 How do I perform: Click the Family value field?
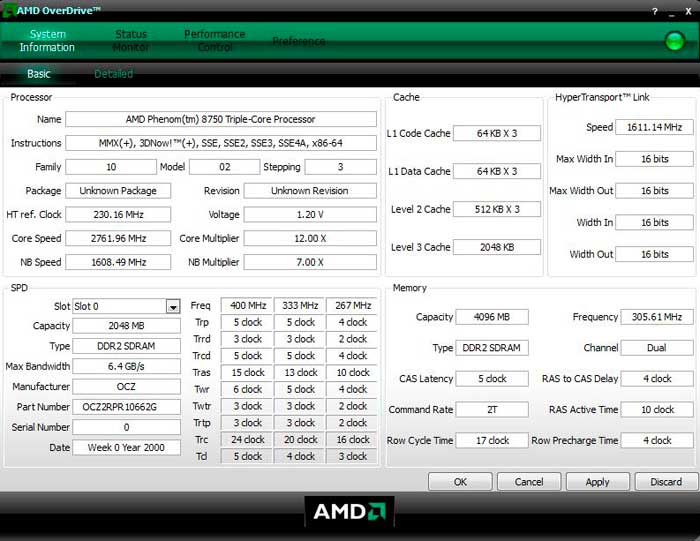click(x=111, y=167)
